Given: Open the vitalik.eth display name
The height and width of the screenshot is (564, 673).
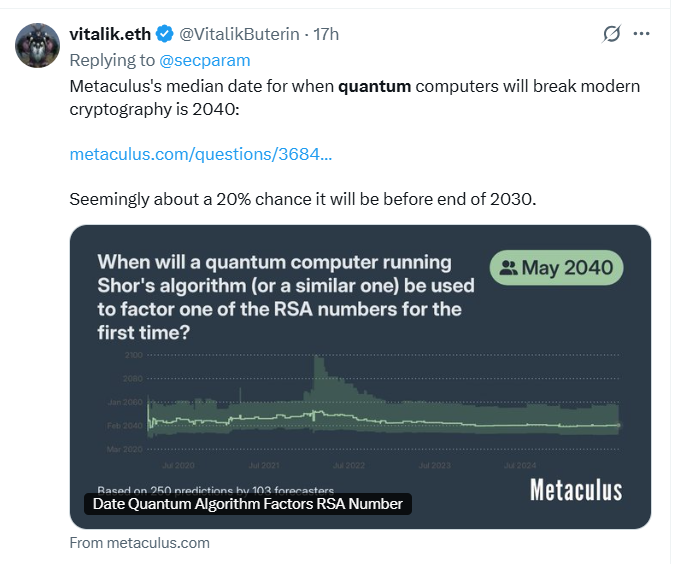Looking at the screenshot, I should click(x=110, y=34).
